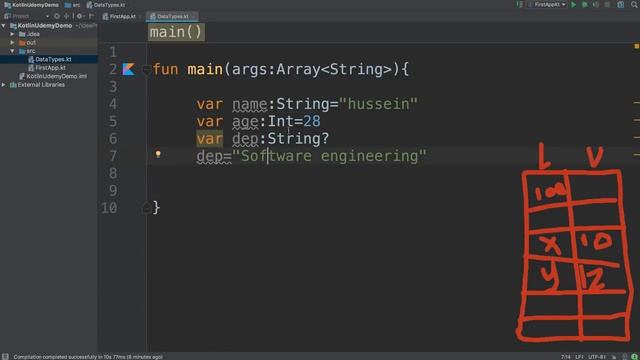The height and width of the screenshot is (360, 640).
Task: Close the FirstApp.kt editor tab
Action: pyautogui.click(x=140, y=16)
